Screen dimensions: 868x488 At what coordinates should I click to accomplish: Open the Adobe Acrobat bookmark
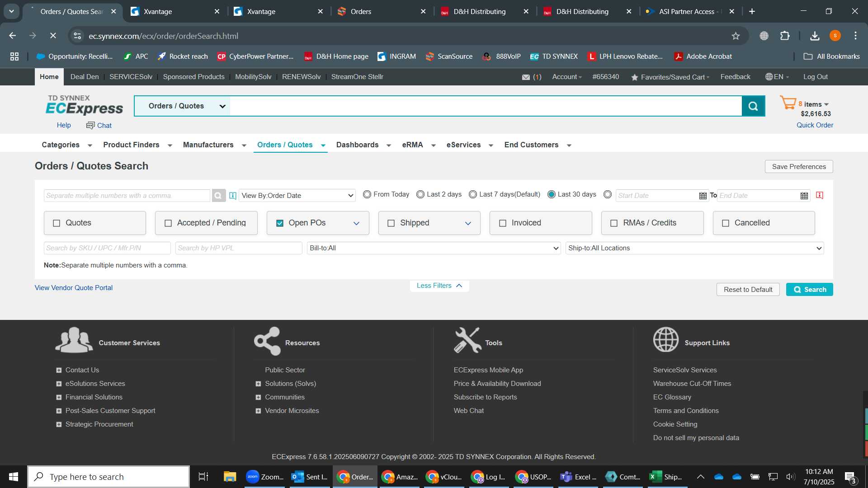pos(703,56)
